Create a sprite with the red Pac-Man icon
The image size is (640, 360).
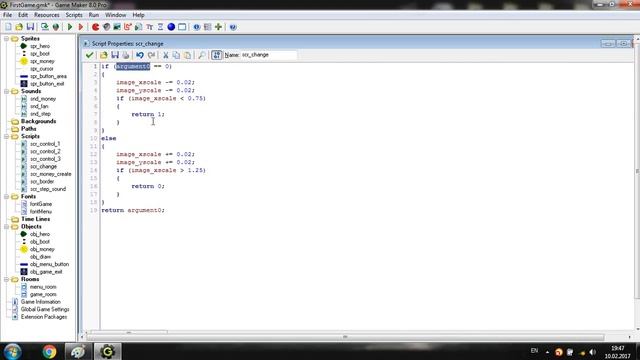(96, 27)
